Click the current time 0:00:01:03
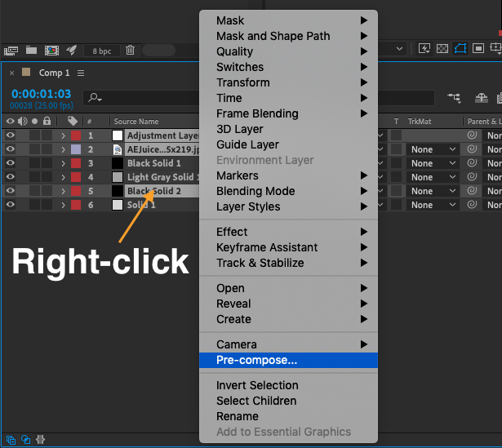 point(41,94)
